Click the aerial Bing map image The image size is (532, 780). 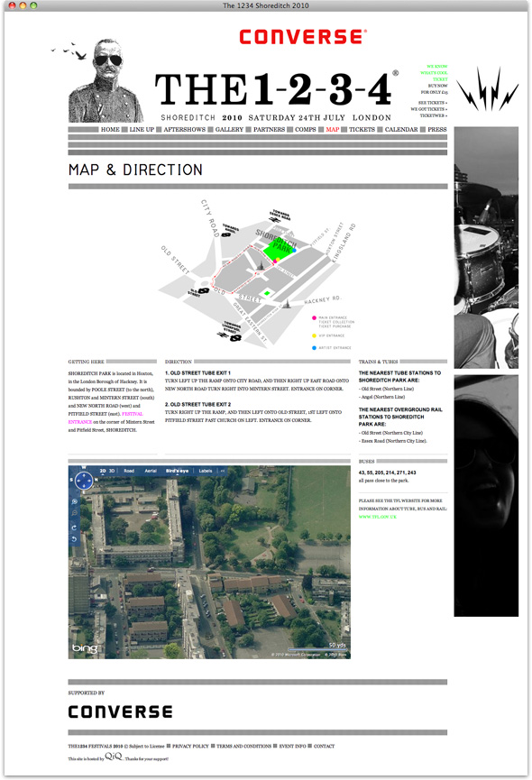(x=209, y=562)
